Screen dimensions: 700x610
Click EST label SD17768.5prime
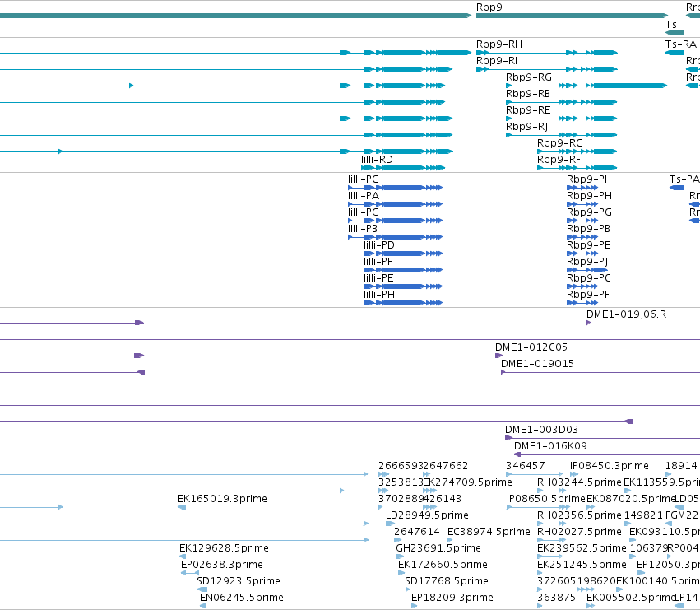pyautogui.click(x=447, y=581)
